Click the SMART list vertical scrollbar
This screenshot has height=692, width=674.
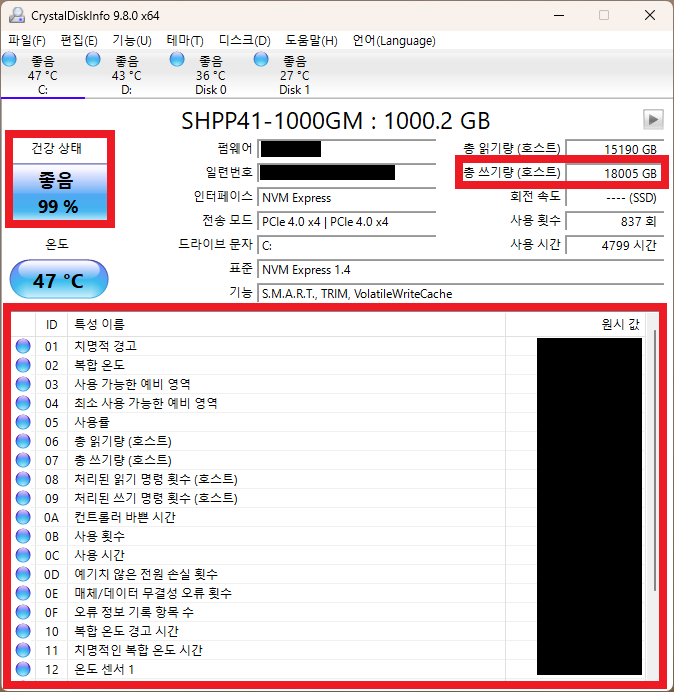(654, 460)
